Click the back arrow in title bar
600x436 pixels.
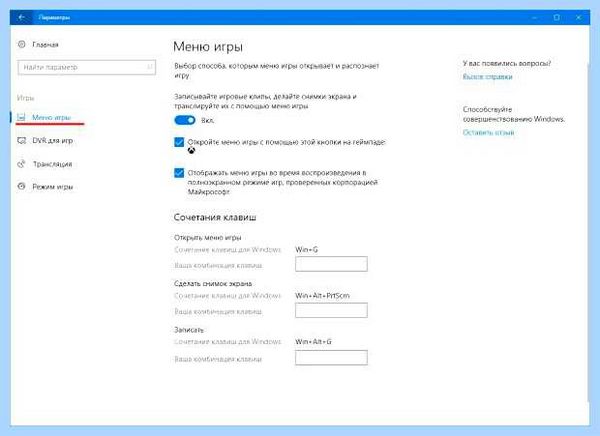tap(21, 17)
